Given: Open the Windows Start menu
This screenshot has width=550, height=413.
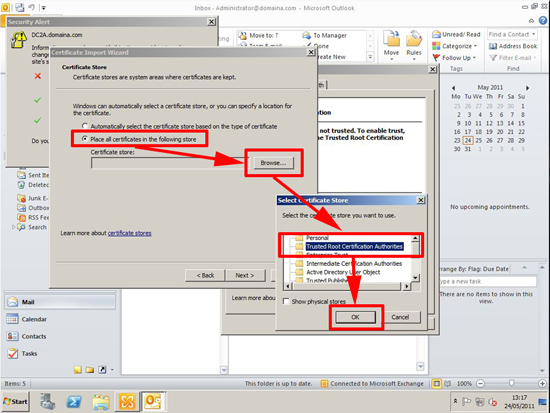Looking at the screenshot, I should click(15, 401).
